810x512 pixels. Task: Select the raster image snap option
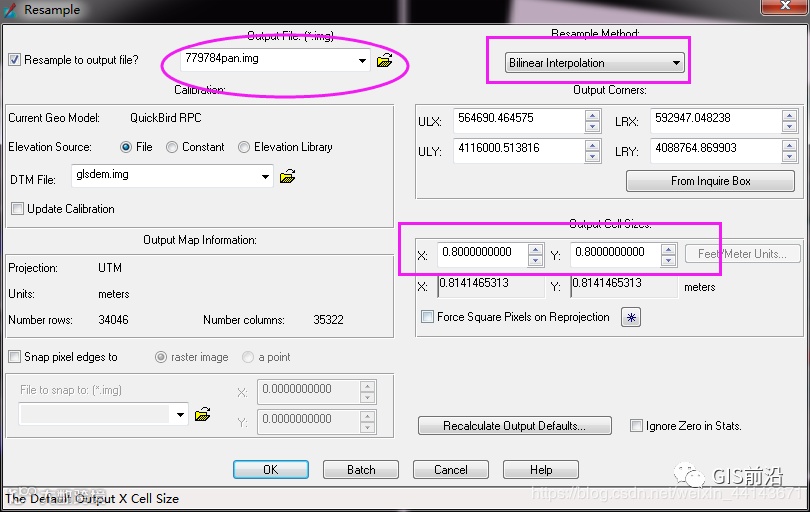pos(161,357)
